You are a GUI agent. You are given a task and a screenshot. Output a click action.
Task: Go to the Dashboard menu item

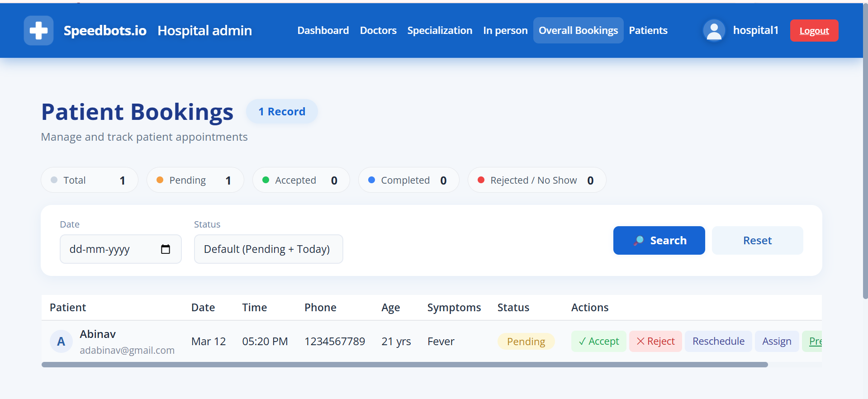[x=323, y=30]
